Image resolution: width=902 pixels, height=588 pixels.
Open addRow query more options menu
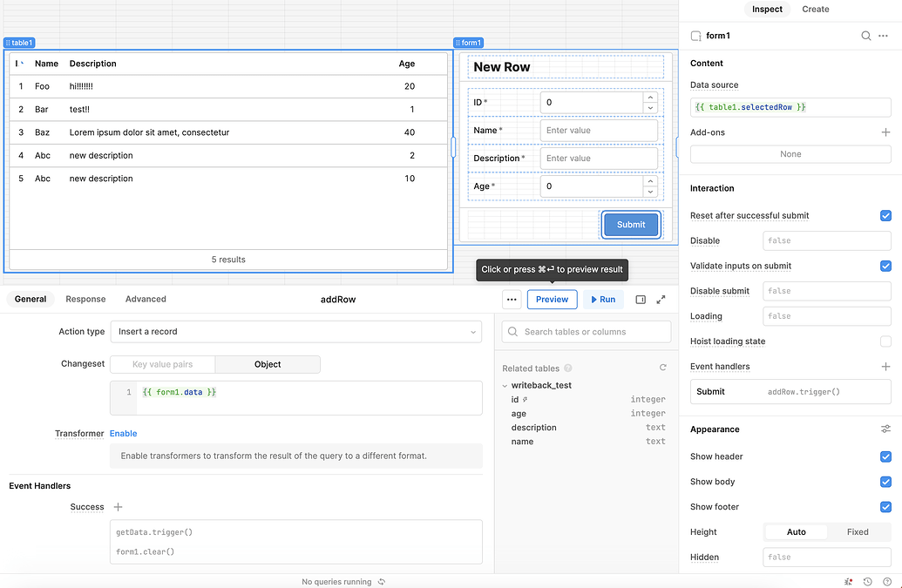point(512,299)
